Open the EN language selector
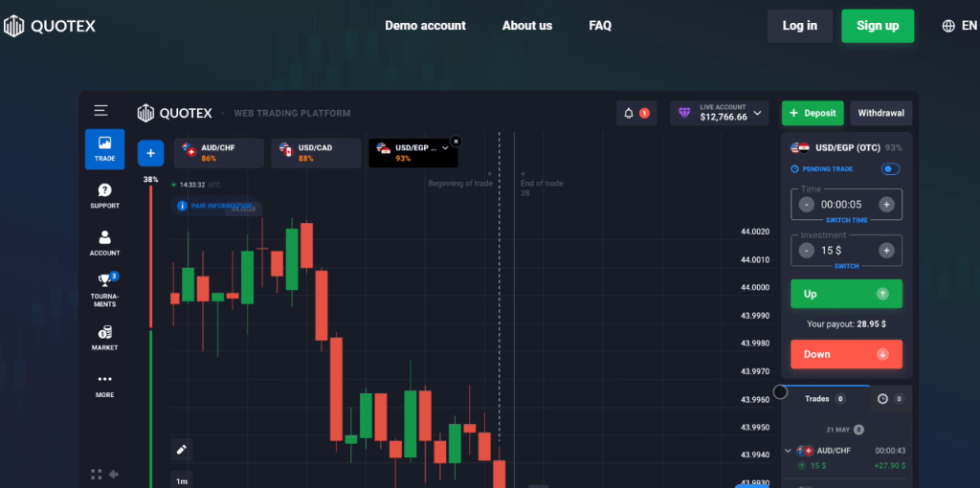The height and width of the screenshot is (488, 980). tap(959, 26)
